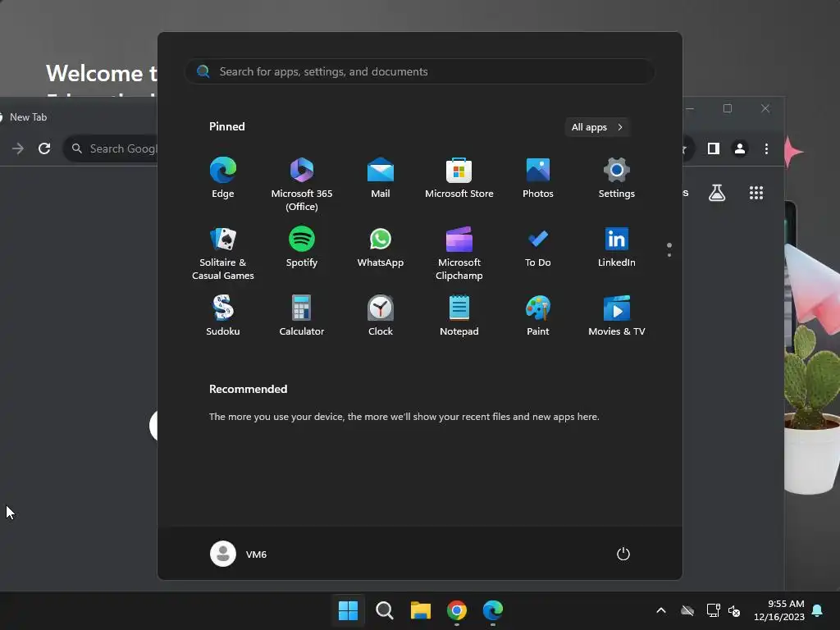The width and height of the screenshot is (840, 630).
Task: Click the OneDrive cloud tray icon
Action: [687, 610]
